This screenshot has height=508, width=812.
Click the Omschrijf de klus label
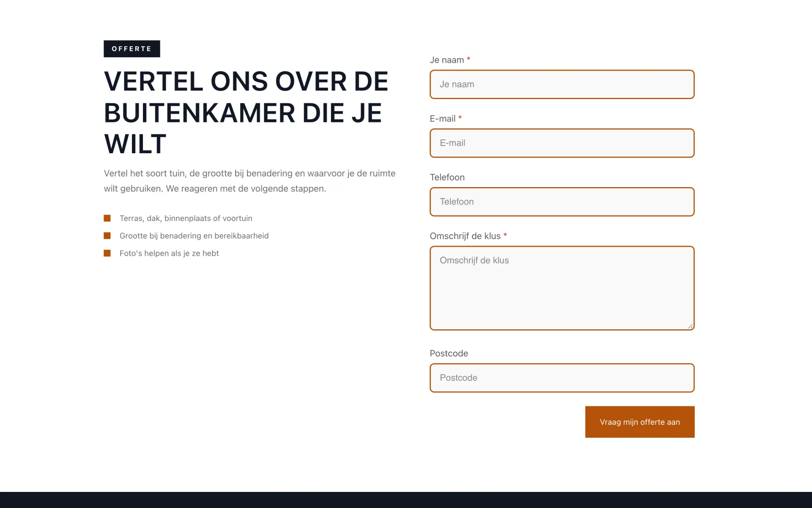tap(465, 236)
